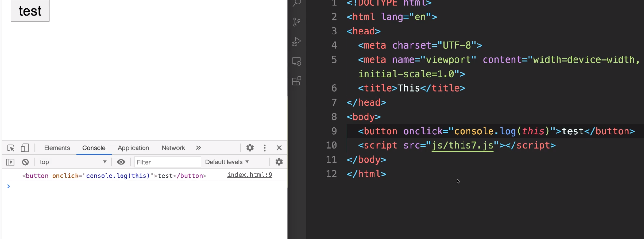644x239 pixels.
Task: Toggle the device toolbar icon
Action: 25,148
